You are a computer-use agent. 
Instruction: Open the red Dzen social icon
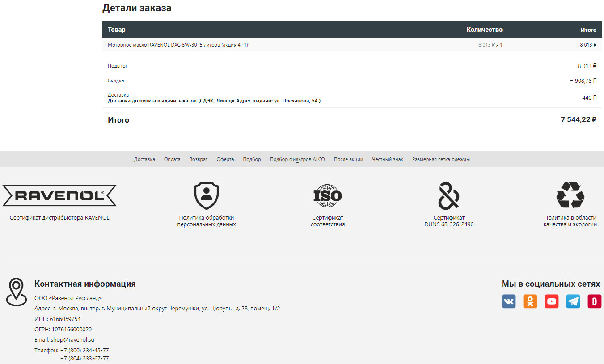tap(595, 301)
